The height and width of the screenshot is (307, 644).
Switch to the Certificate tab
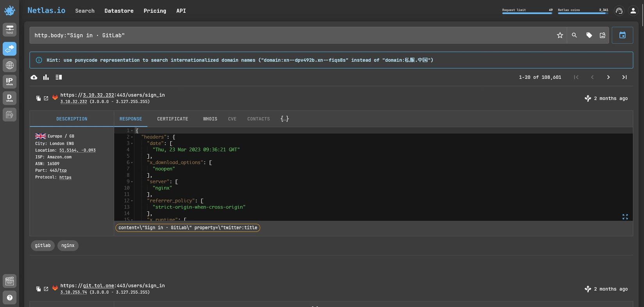(x=173, y=119)
